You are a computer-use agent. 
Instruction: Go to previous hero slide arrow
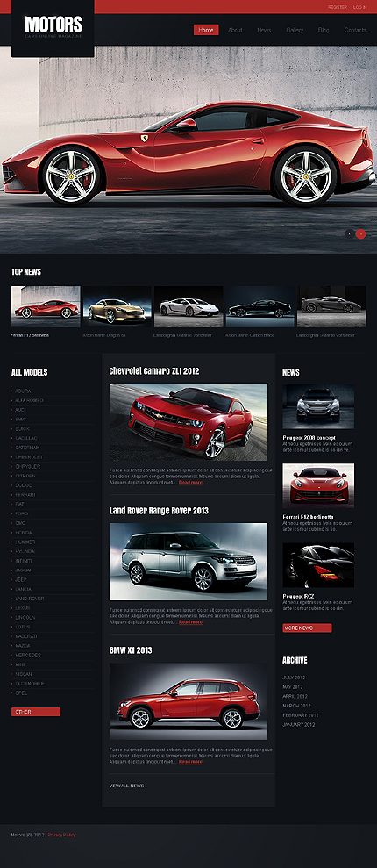coord(349,233)
